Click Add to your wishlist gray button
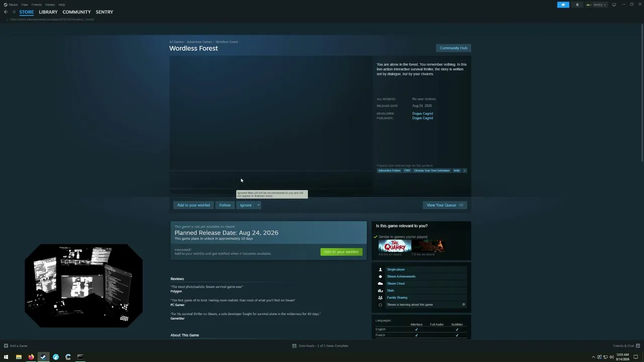The height and width of the screenshot is (362, 644). [193, 205]
